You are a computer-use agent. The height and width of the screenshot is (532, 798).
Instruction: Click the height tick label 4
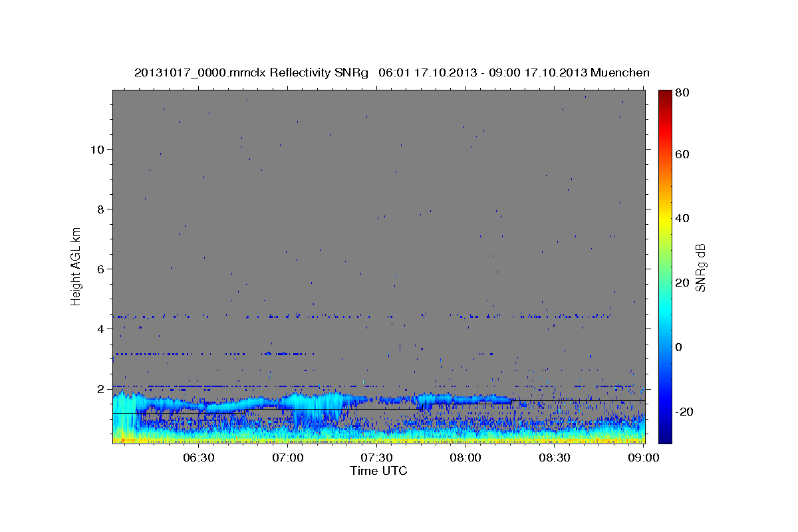(x=101, y=329)
